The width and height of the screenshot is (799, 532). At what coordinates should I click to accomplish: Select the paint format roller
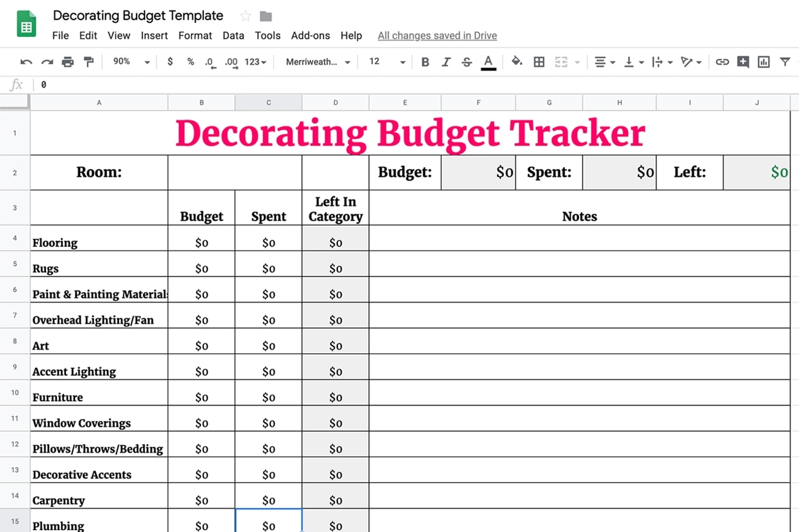pyautogui.click(x=89, y=62)
